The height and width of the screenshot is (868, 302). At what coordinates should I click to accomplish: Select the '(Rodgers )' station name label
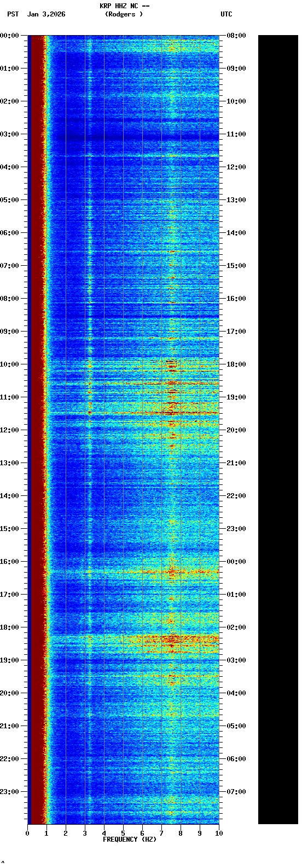point(124,14)
